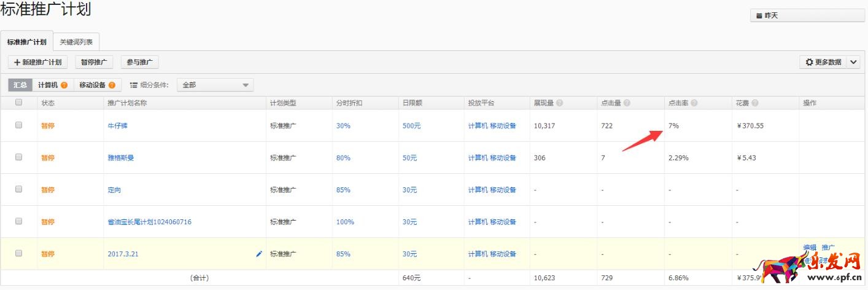Open the 省油宝长尾计划1024060716 plan link
Image resolution: width=868 pixels, height=290 pixels.
tap(149, 222)
